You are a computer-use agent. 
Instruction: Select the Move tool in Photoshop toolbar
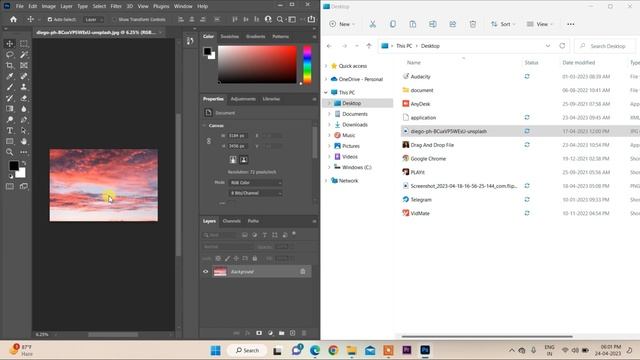pyautogui.click(x=10, y=44)
